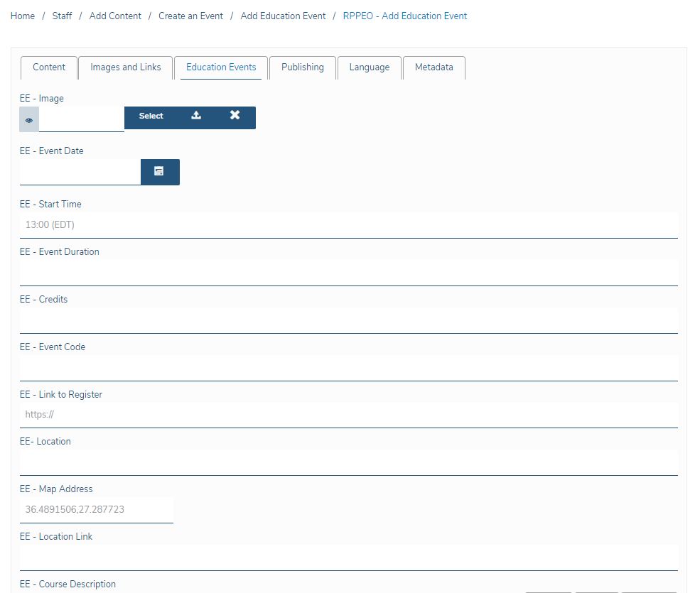
Task: Focus the EE - Map Address field
Action: pyautogui.click(x=97, y=510)
